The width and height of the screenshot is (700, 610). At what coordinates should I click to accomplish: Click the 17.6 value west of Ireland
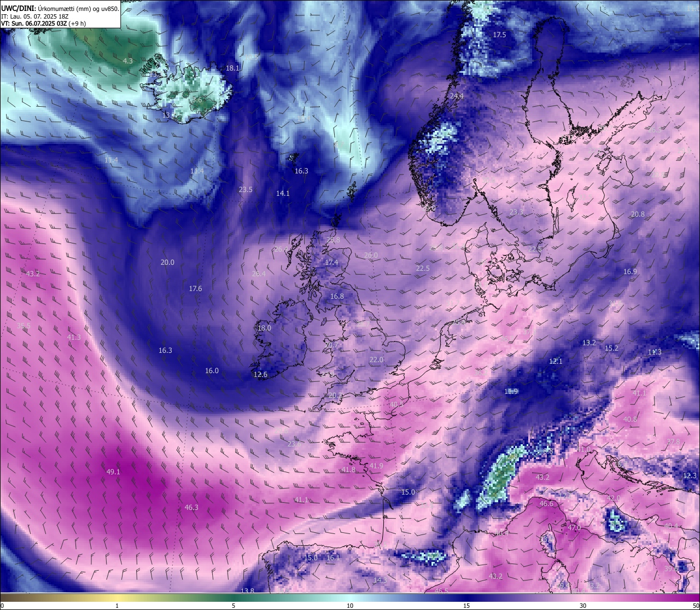point(195,288)
